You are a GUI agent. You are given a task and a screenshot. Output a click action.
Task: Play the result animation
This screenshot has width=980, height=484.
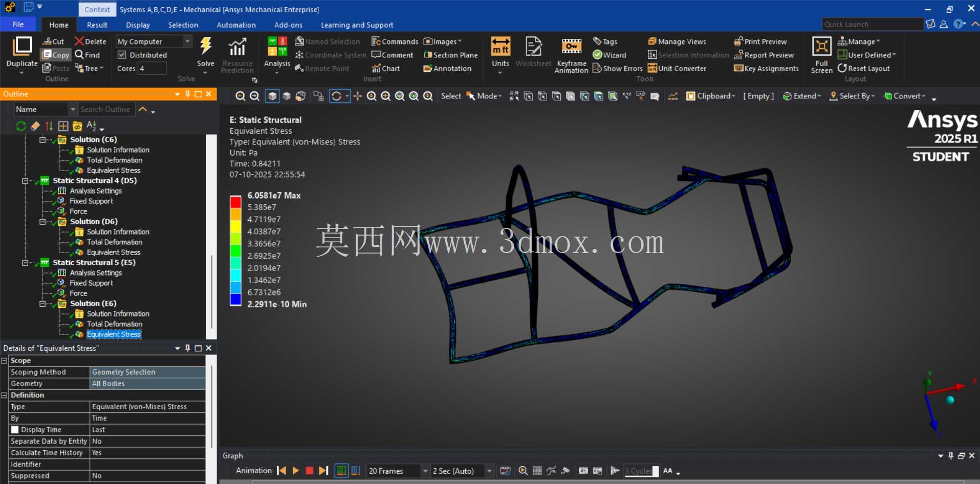point(296,470)
